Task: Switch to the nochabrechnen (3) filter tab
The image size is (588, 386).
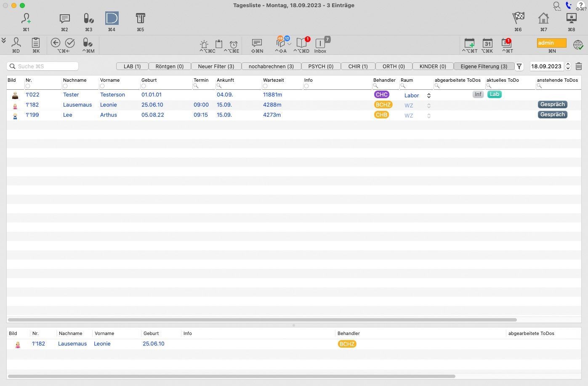Action: [271, 66]
